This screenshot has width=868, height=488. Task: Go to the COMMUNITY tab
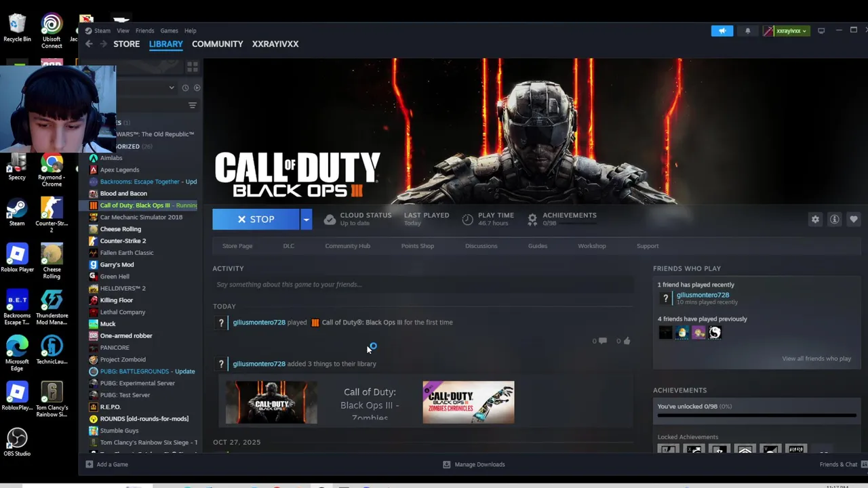click(x=217, y=44)
